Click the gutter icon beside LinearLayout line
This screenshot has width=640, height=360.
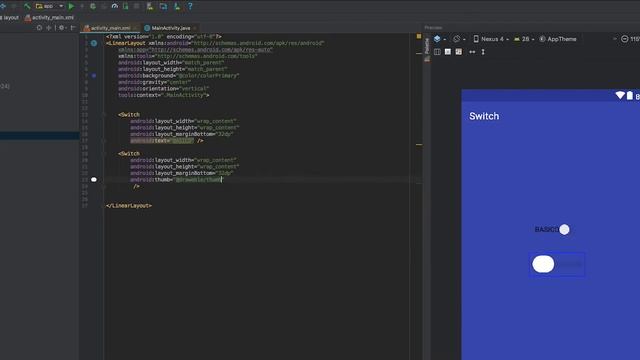[x=94, y=43]
